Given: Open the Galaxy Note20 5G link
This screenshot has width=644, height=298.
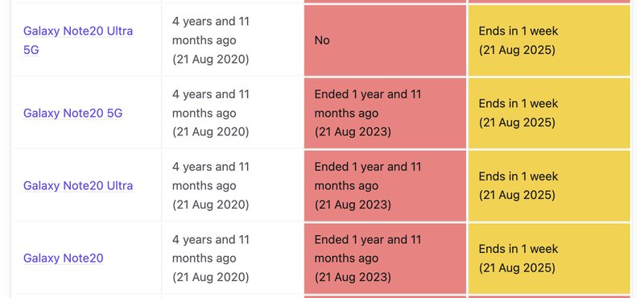Looking at the screenshot, I should [x=72, y=113].
